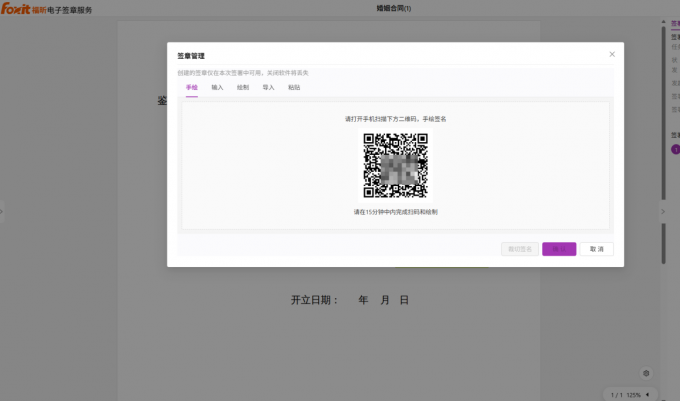Click the vertical scrollbar on the right
Image resolution: width=680 pixels, height=401 pixels.
pos(663,143)
